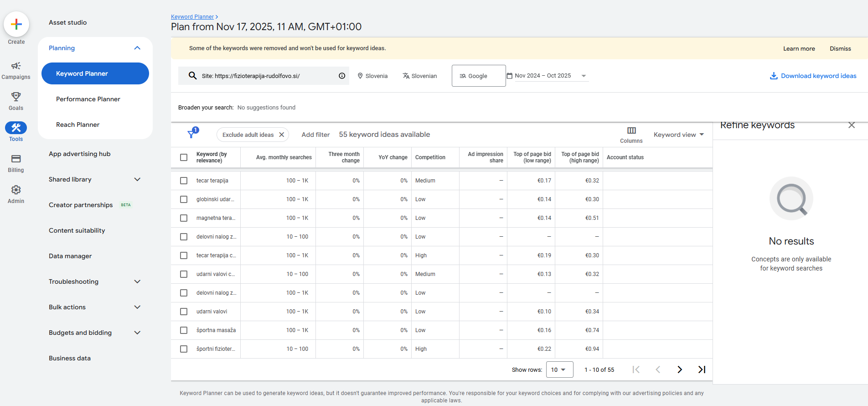Check the box for športni fizioter…
The image size is (868, 406).
tap(184, 349)
